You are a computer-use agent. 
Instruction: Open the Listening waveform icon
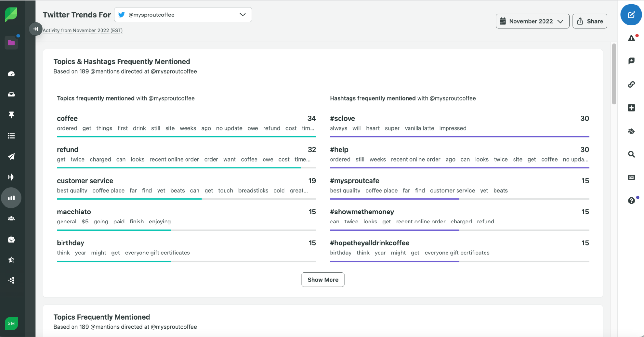click(x=11, y=177)
